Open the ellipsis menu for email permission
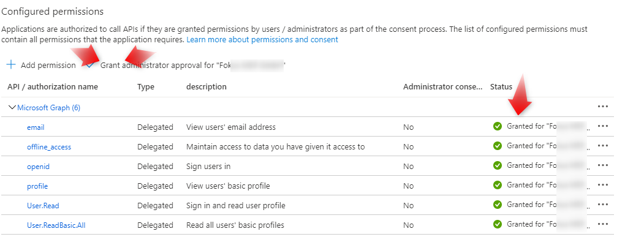The height and width of the screenshot is (245, 644). click(603, 126)
